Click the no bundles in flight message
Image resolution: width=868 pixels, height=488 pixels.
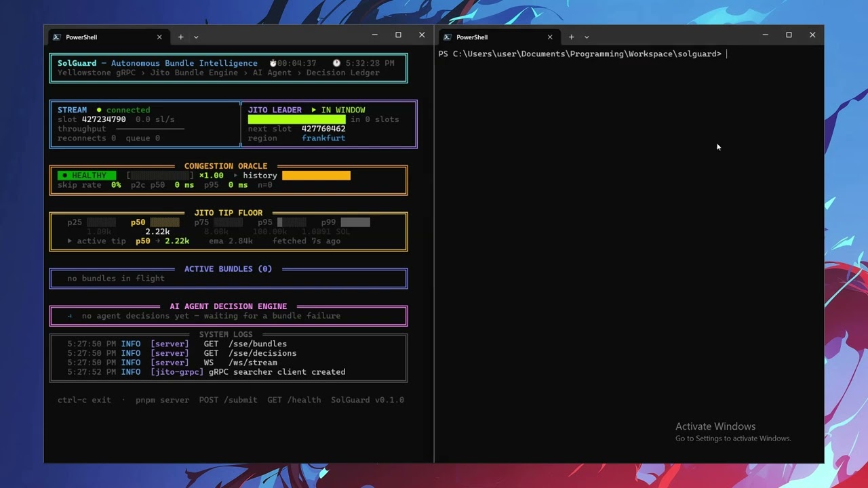pos(116,279)
